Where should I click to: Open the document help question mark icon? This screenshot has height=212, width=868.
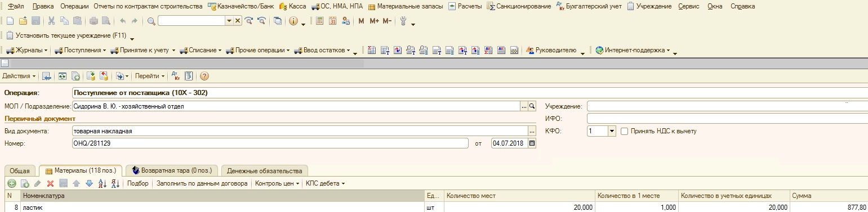(204, 75)
